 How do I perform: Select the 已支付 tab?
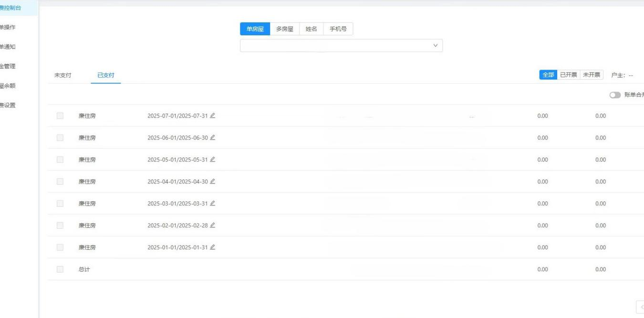click(105, 75)
